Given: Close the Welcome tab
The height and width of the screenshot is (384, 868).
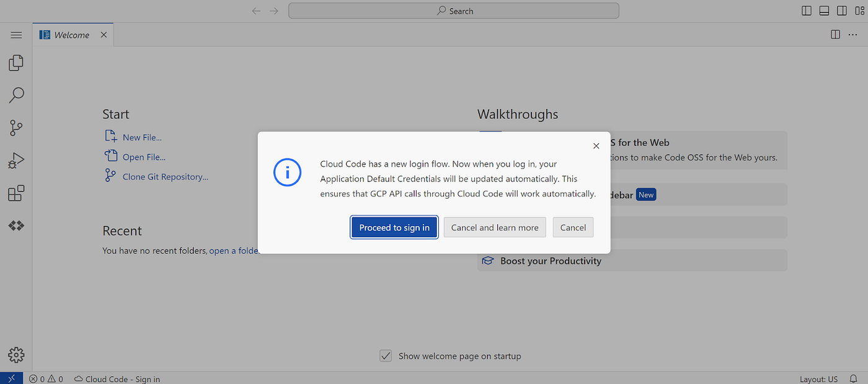Looking at the screenshot, I should (104, 35).
